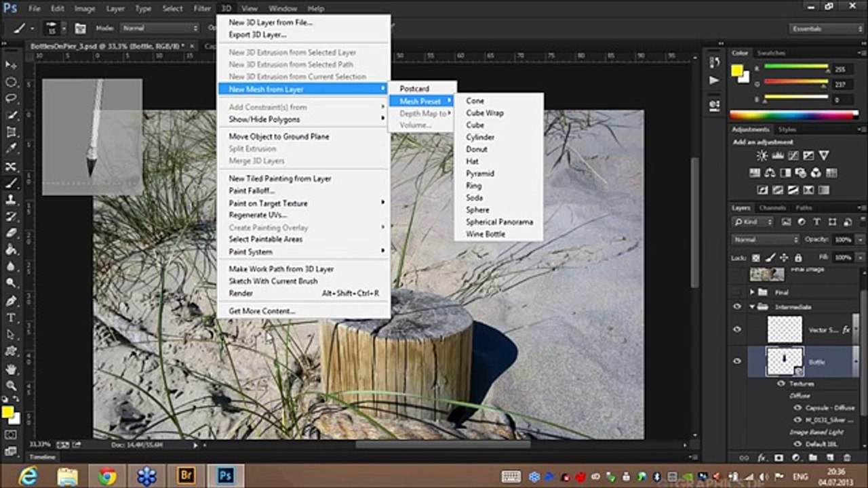This screenshot has height=488, width=868.
Task: Hide the Bottle layer
Action: click(x=737, y=361)
